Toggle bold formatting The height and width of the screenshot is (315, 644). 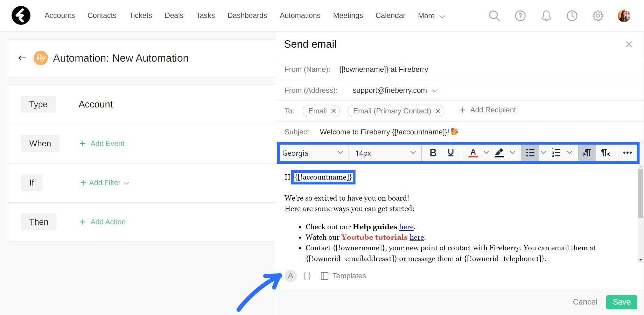click(x=433, y=153)
